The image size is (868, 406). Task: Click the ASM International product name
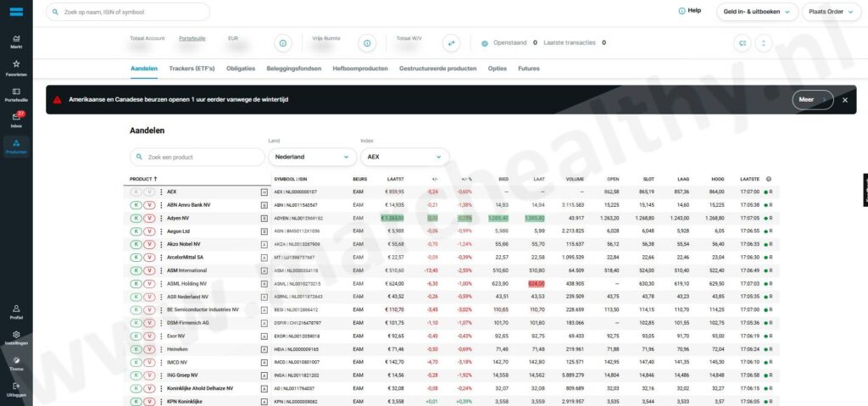click(186, 270)
